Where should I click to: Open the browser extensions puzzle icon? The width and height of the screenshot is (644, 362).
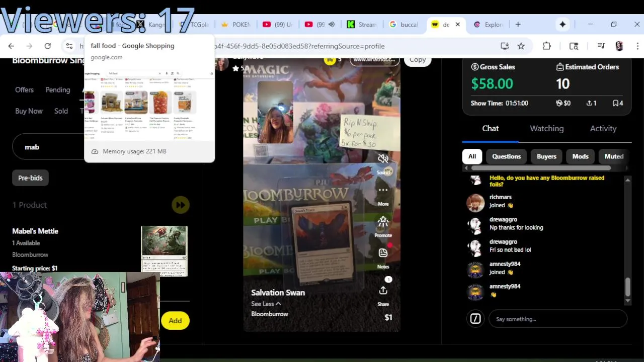pos(547,46)
